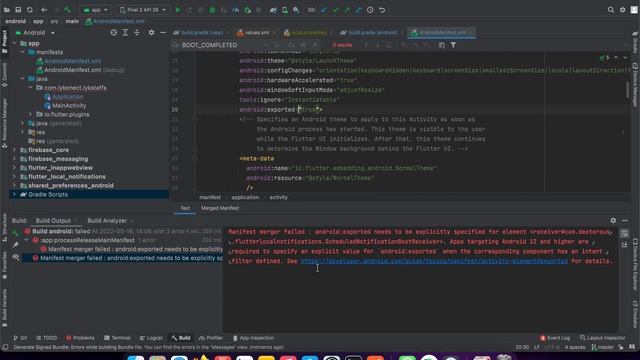The image size is (640, 360).
Task: Expand the firebase_core module
Action: (x=15, y=150)
